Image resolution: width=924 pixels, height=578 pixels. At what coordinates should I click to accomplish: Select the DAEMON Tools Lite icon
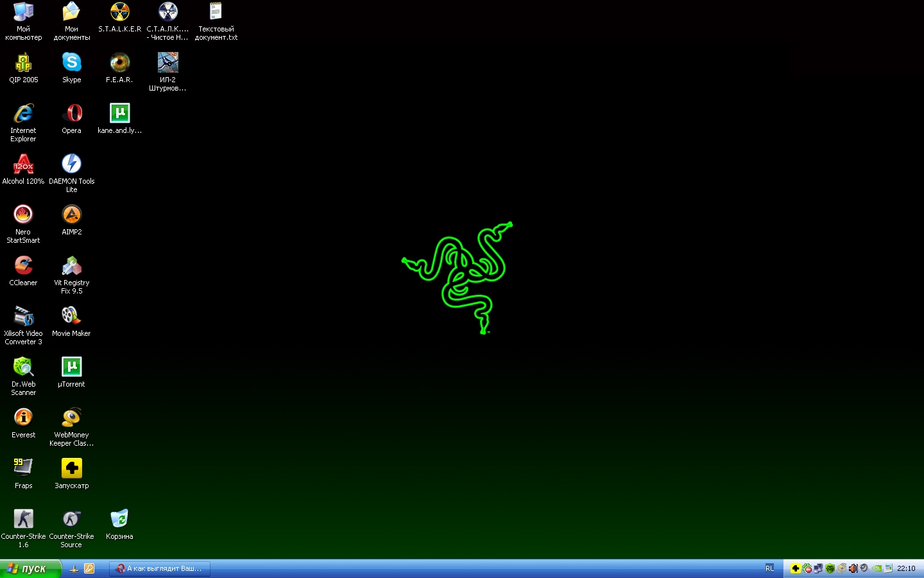click(71, 164)
